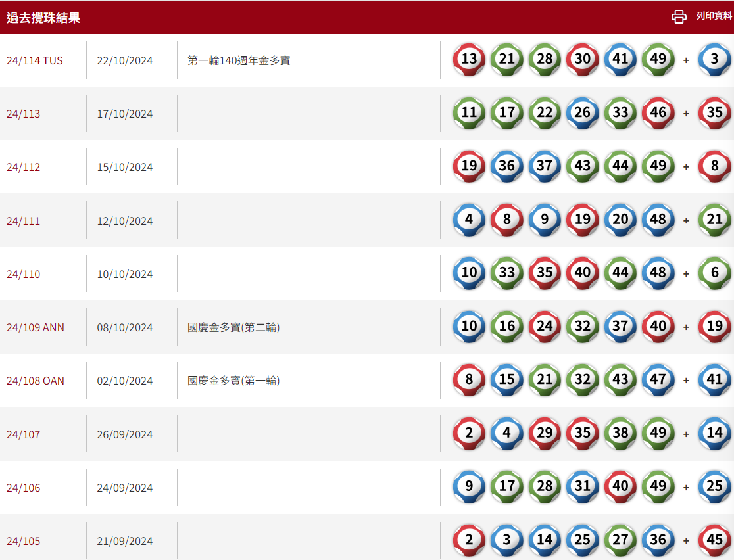
Task: Select extra ball 21 in draw 24/111
Action: click(714, 220)
